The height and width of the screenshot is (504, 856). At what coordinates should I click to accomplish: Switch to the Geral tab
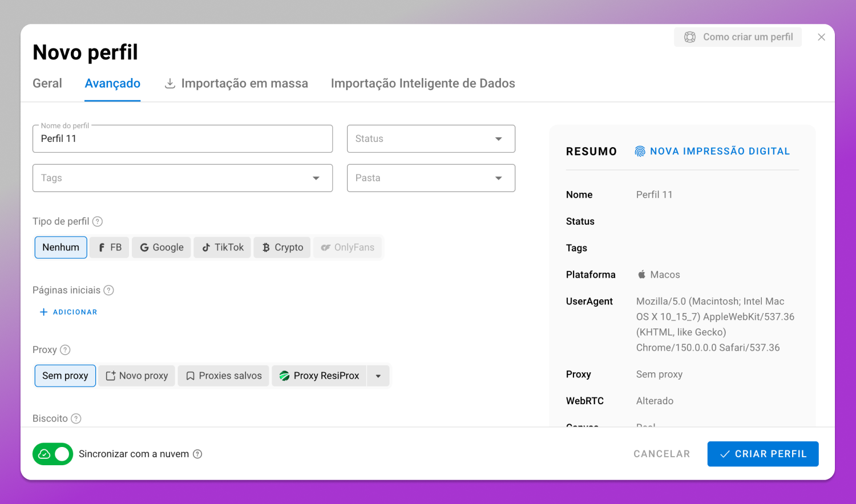coord(47,83)
